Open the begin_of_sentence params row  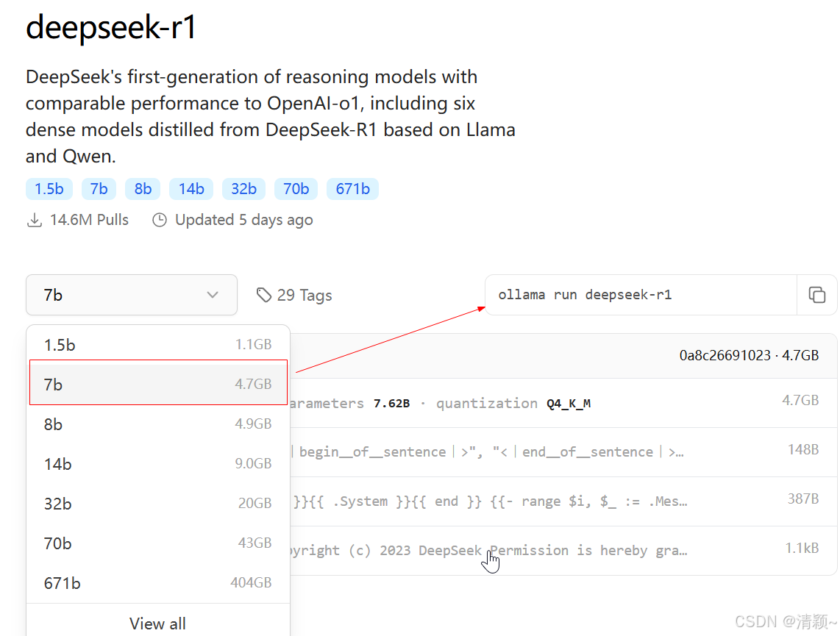click(x=563, y=452)
